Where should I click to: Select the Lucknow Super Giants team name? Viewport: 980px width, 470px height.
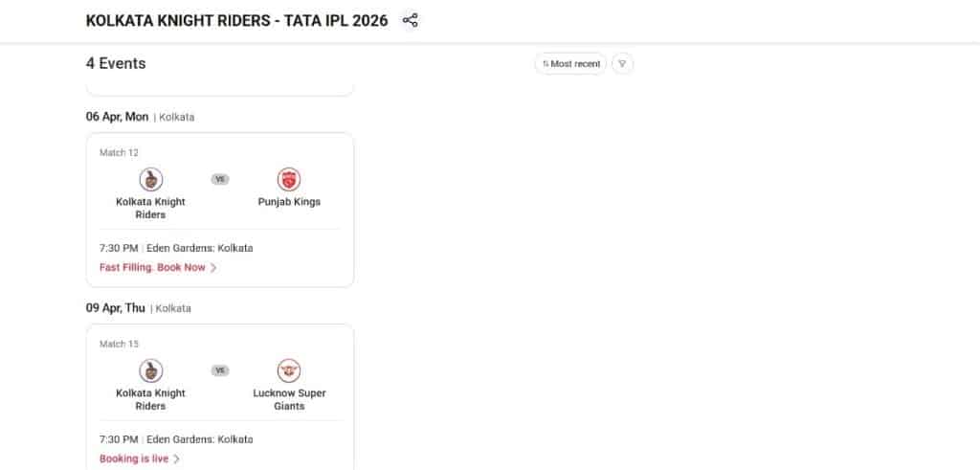[289, 399]
